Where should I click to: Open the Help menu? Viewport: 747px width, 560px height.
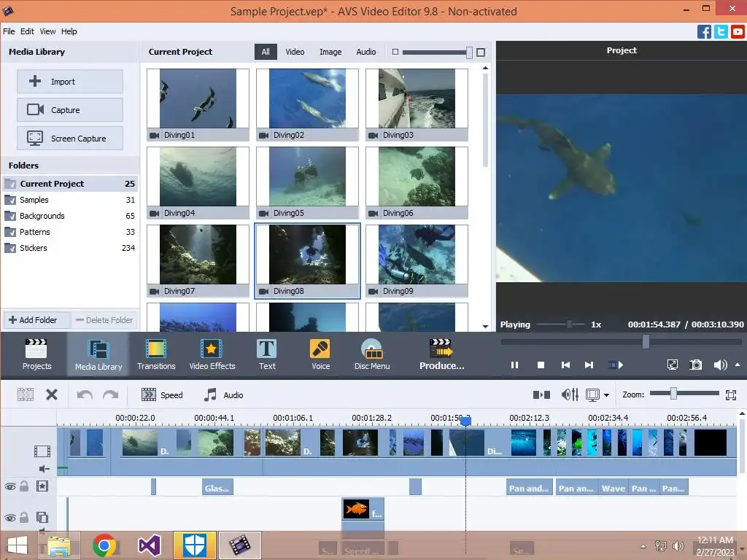click(x=69, y=31)
